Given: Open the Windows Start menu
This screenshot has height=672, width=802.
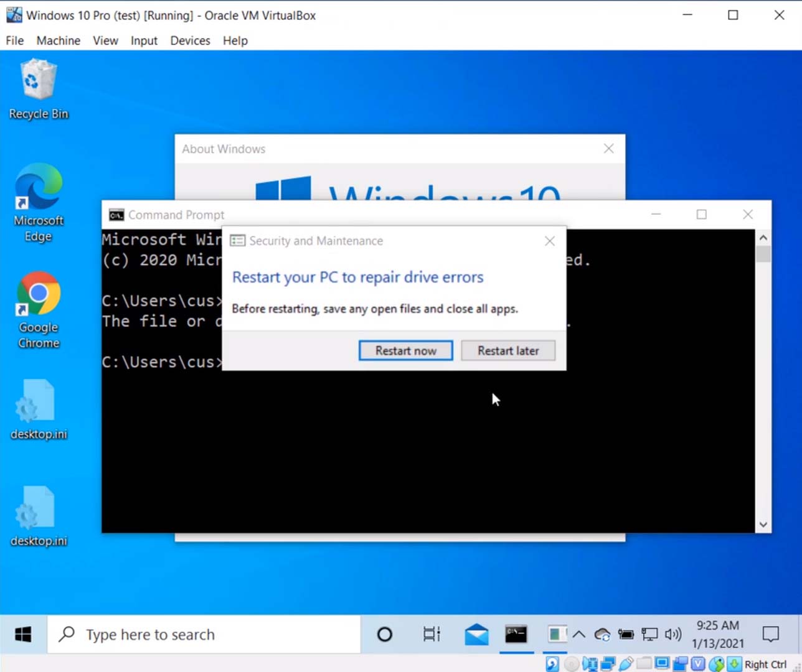Looking at the screenshot, I should (x=23, y=634).
